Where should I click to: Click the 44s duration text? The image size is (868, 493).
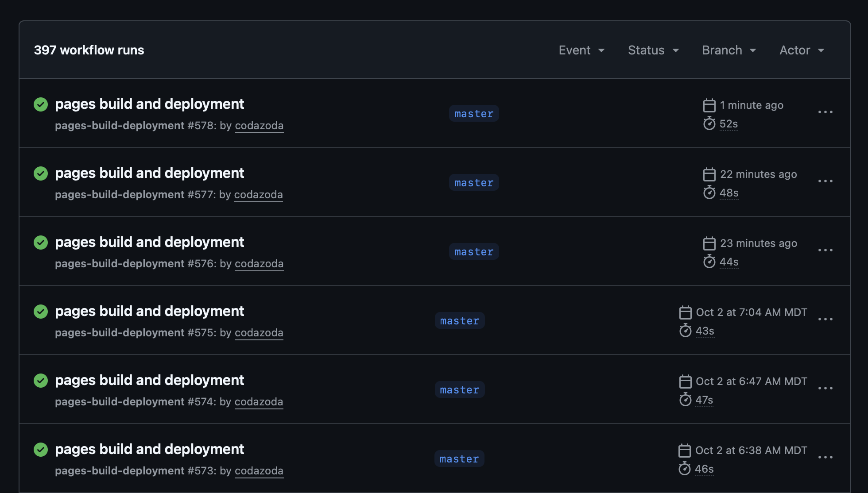point(728,262)
